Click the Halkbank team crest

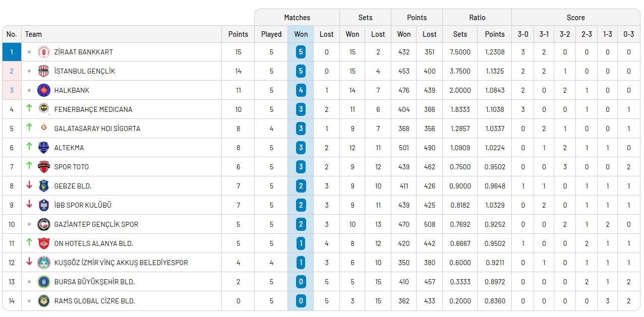pyautogui.click(x=44, y=90)
